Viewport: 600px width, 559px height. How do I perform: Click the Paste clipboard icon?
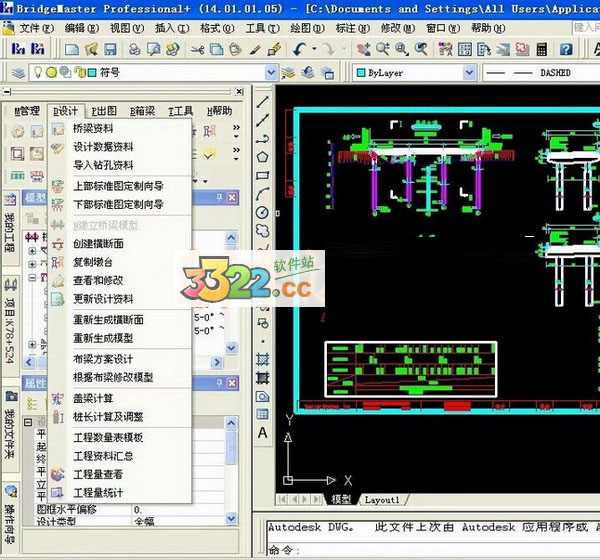coord(235,49)
